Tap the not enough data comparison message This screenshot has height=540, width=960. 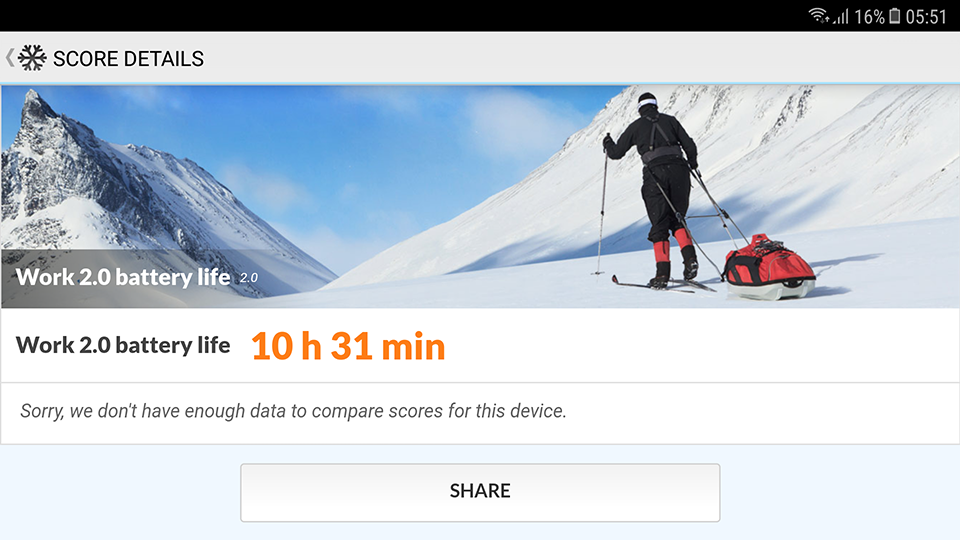pos(293,411)
